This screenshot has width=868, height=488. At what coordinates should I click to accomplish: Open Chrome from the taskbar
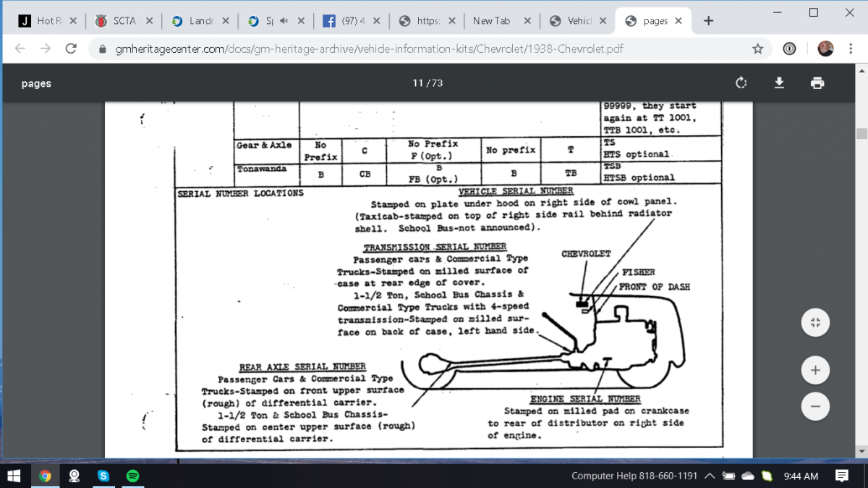(45, 476)
